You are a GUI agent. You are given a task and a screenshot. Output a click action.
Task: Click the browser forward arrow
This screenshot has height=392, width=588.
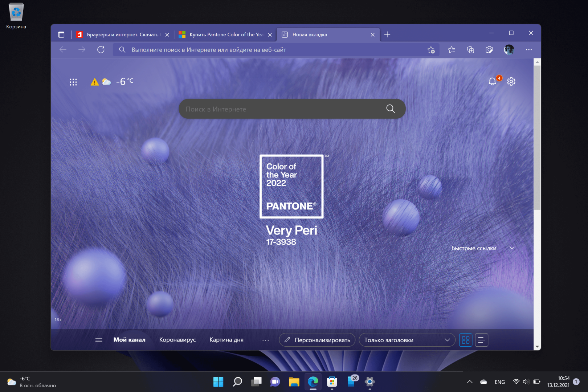[x=82, y=50]
